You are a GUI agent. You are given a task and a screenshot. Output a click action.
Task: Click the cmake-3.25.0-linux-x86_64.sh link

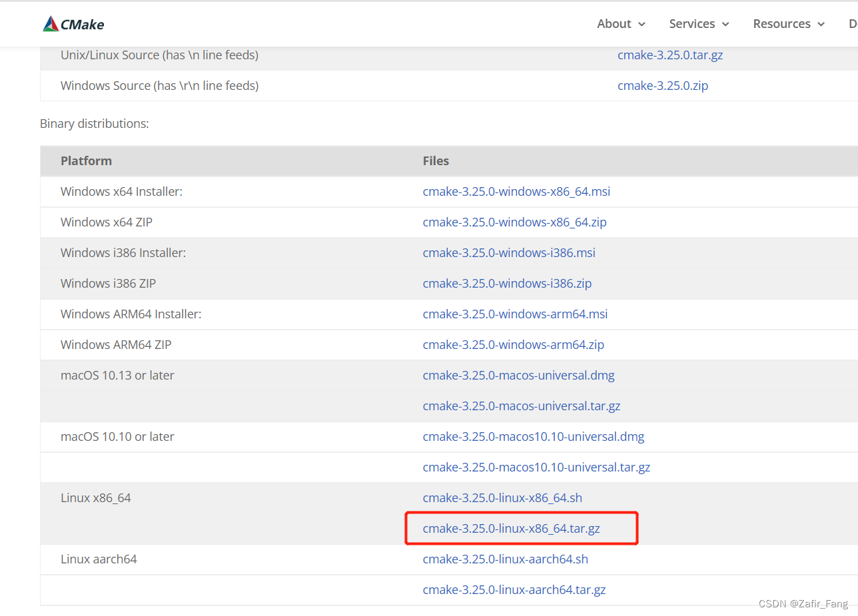pos(502,497)
